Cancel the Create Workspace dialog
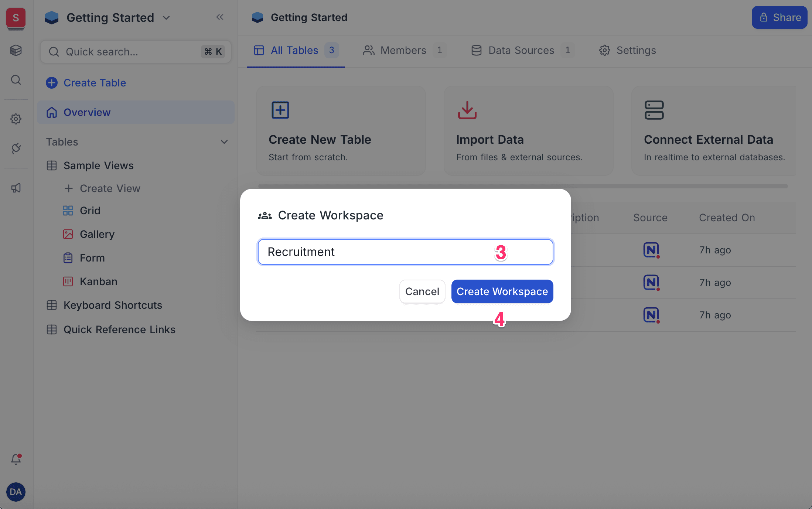The width and height of the screenshot is (812, 509). (x=422, y=291)
